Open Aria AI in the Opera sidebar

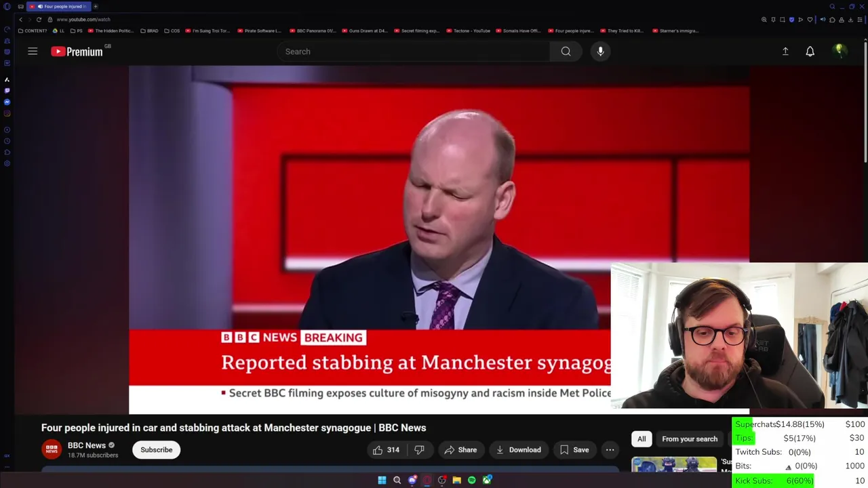[7, 79]
